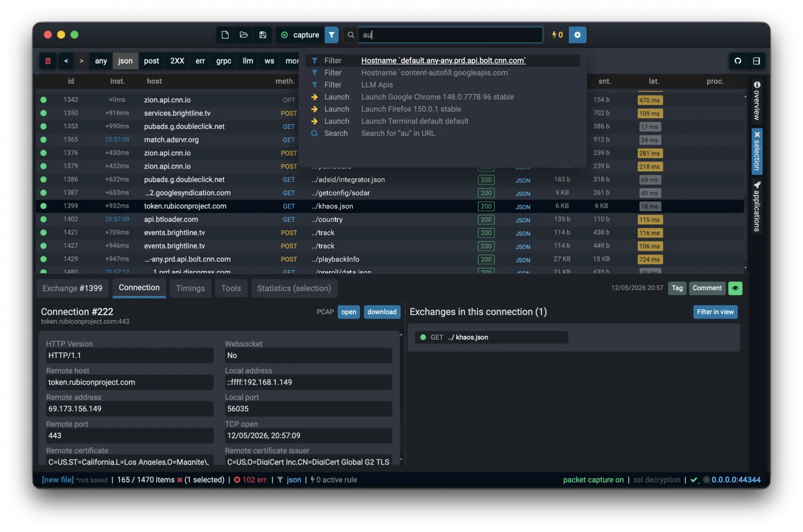803x532 pixels.
Task: Open the overview side panel
Action: click(x=757, y=100)
